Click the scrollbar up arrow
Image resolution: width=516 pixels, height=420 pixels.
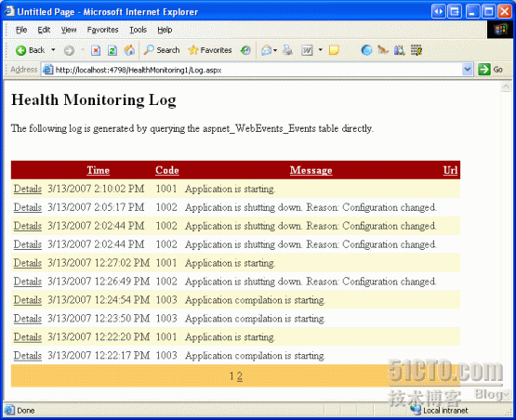(x=506, y=86)
